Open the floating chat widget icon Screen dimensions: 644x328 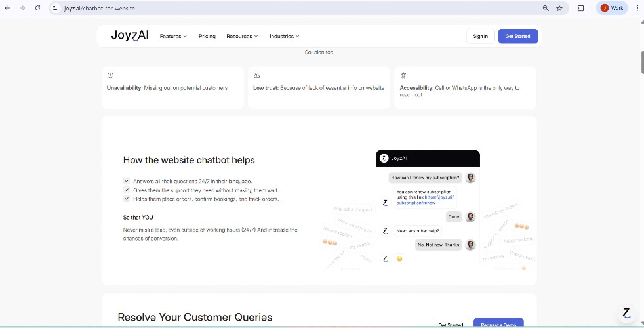[626, 313]
